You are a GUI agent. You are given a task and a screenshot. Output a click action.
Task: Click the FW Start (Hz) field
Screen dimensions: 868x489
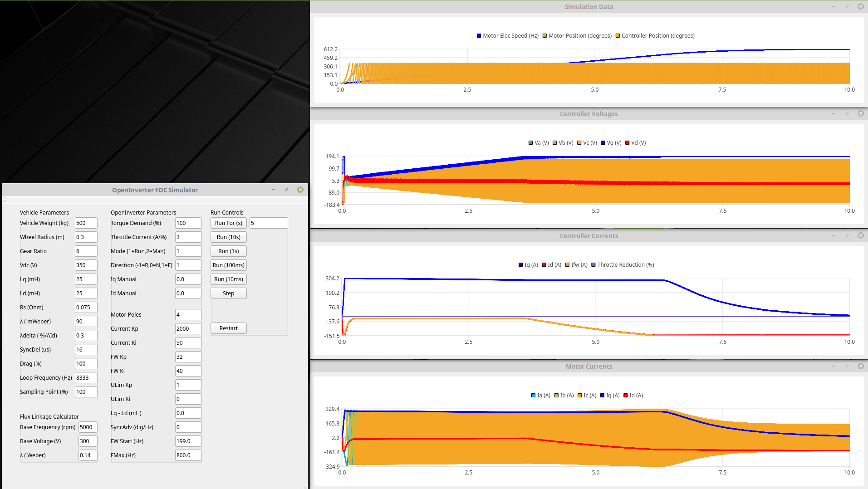(x=188, y=441)
